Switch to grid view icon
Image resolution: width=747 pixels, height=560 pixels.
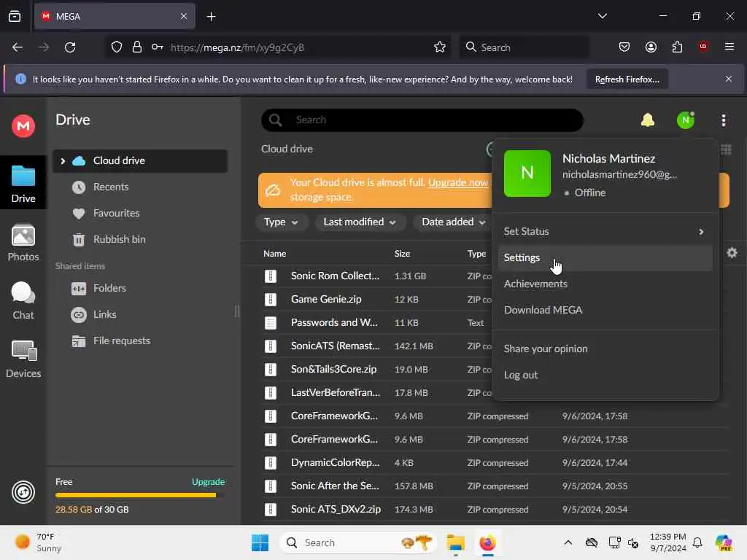tap(726, 149)
